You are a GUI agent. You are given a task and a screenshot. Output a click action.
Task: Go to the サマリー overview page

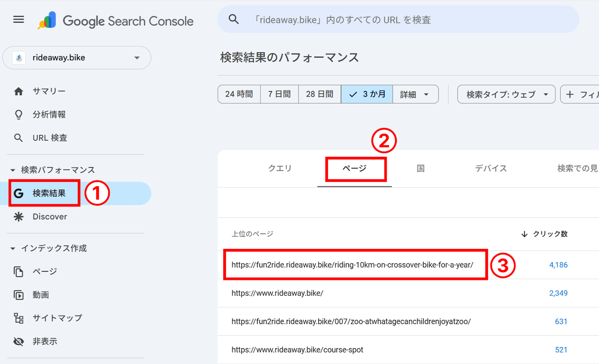pyautogui.click(x=49, y=91)
